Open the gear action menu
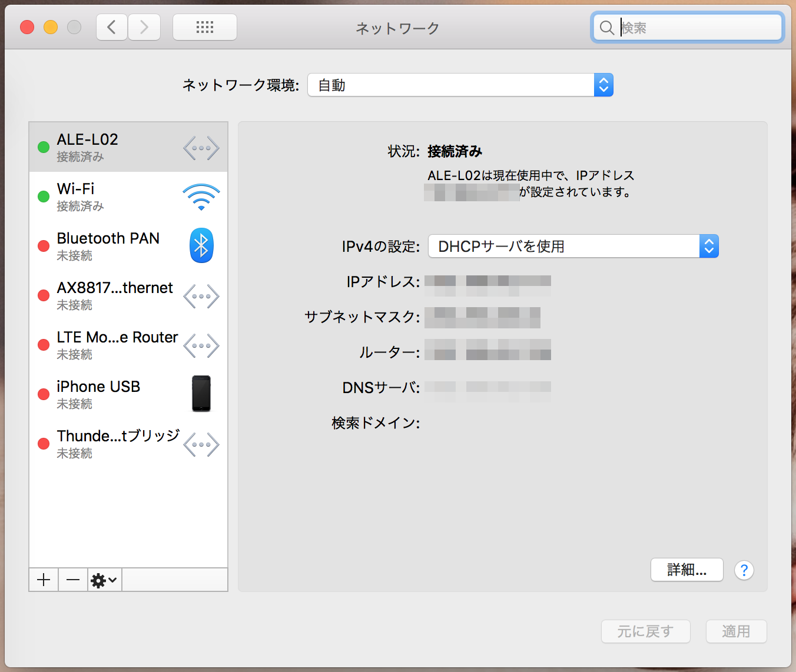Viewport: 796px width, 672px height. click(x=104, y=580)
